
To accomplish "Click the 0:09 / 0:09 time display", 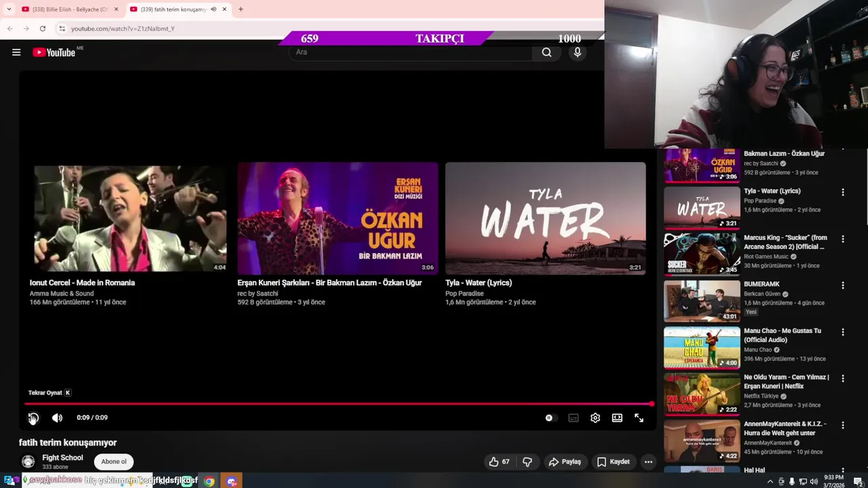I will [x=92, y=418].
